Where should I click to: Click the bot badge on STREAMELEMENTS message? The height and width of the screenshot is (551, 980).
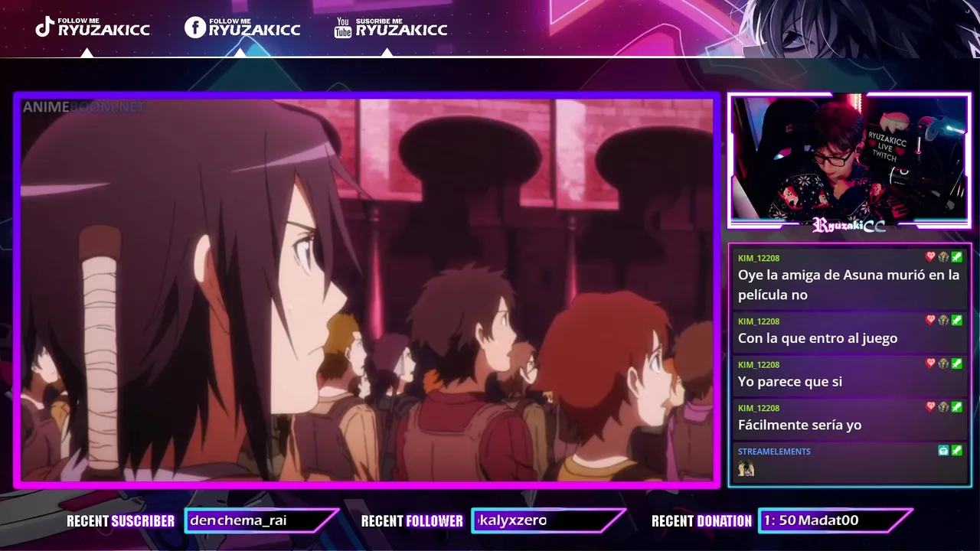(x=944, y=451)
